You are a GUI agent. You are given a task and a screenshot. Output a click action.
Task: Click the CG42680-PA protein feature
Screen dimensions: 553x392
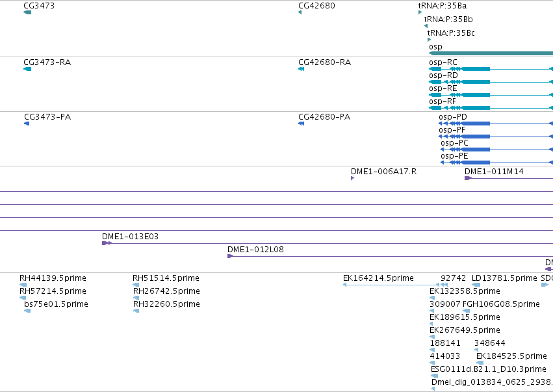click(301, 124)
